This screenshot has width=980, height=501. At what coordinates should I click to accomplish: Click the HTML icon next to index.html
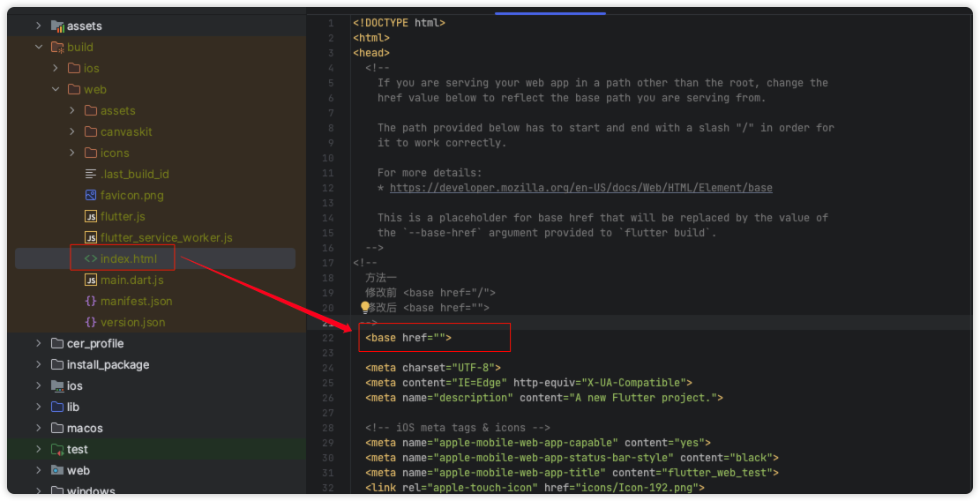pos(91,258)
